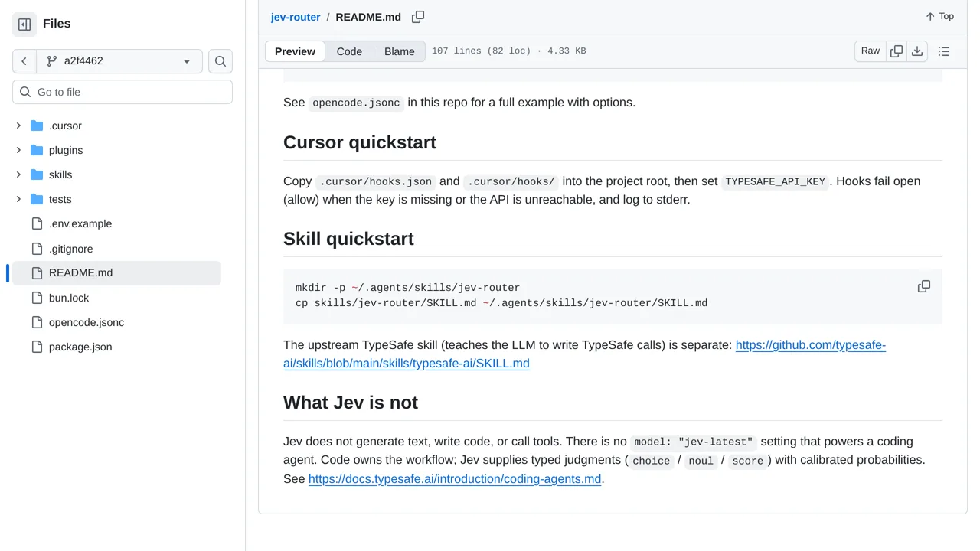Switch to the Blame tab
Screen dimensions: 980x551
coord(400,51)
